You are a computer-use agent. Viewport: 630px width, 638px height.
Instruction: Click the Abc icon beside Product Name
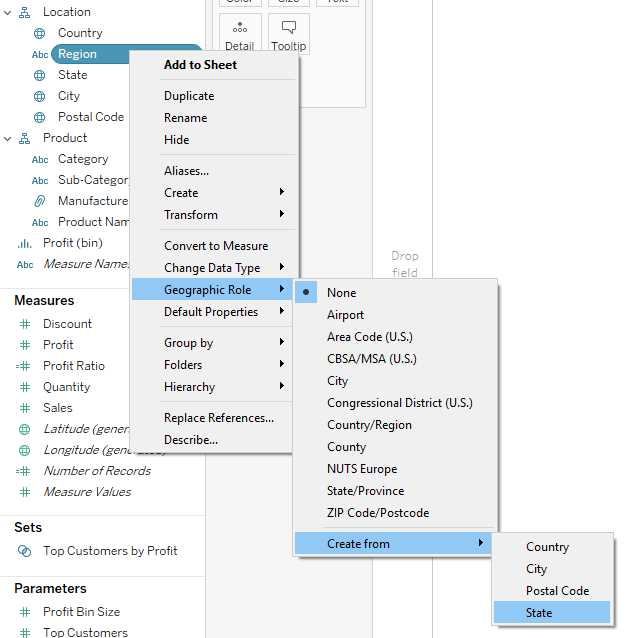(x=40, y=223)
